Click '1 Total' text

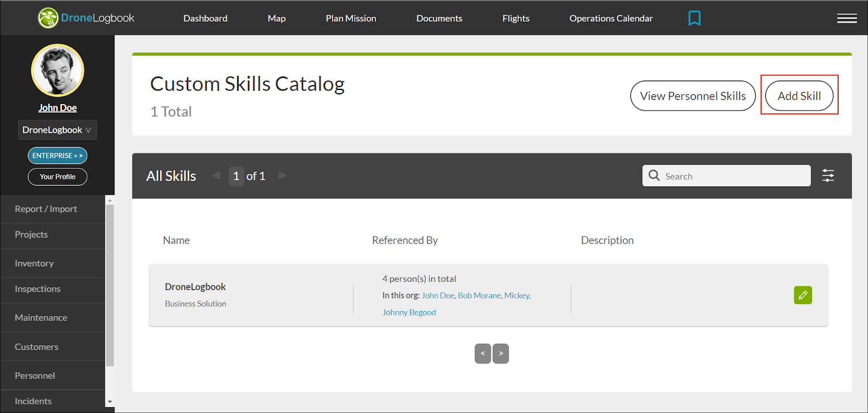(171, 112)
